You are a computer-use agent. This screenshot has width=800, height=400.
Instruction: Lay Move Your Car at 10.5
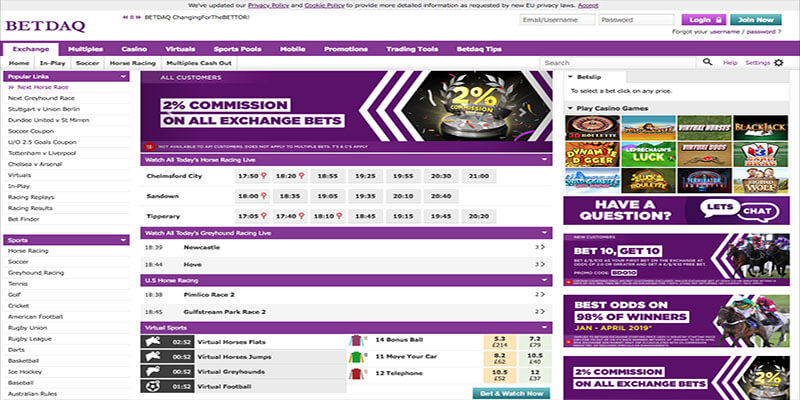535,359
